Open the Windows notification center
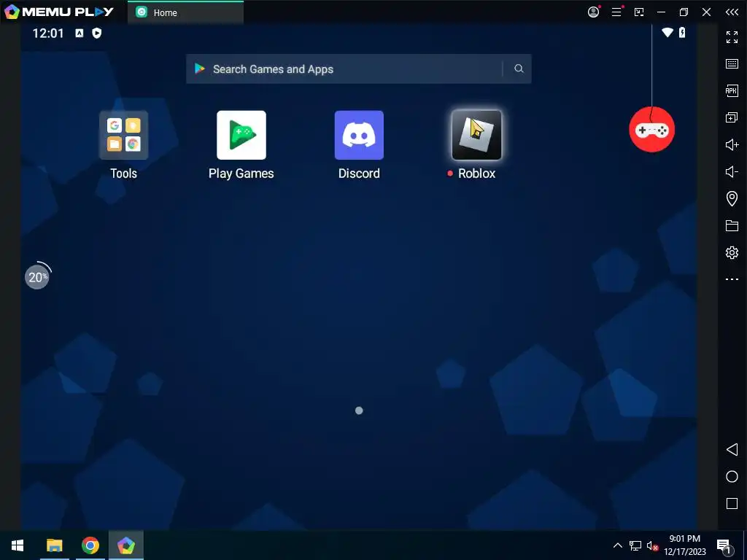The height and width of the screenshot is (560, 747). 724,546
